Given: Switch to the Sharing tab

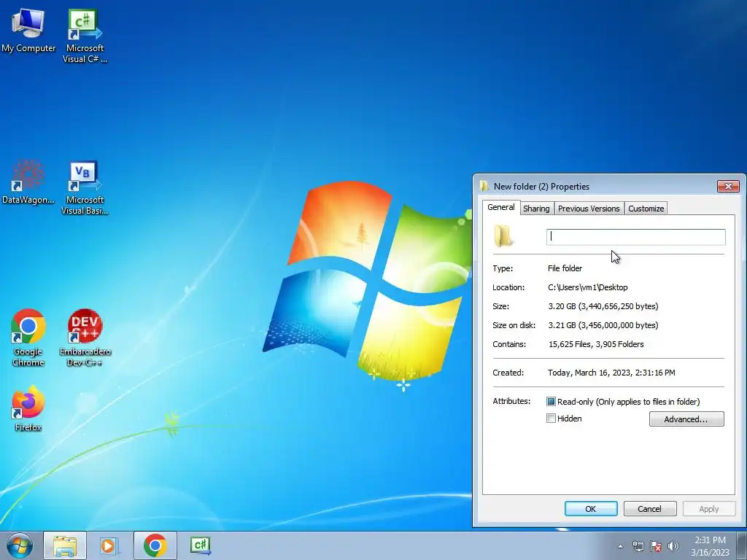Looking at the screenshot, I should 536,209.
